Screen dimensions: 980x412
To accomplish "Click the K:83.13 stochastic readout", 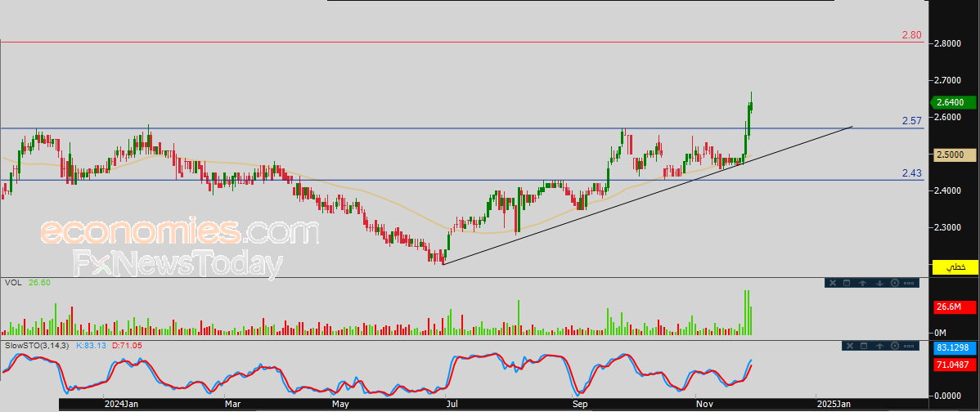I will pyautogui.click(x=92, y=345).
